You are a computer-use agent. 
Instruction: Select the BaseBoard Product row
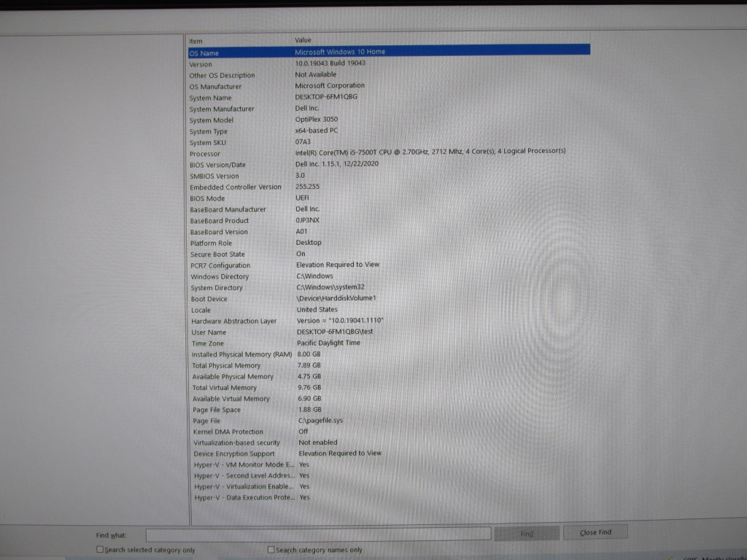coord(389,220)
